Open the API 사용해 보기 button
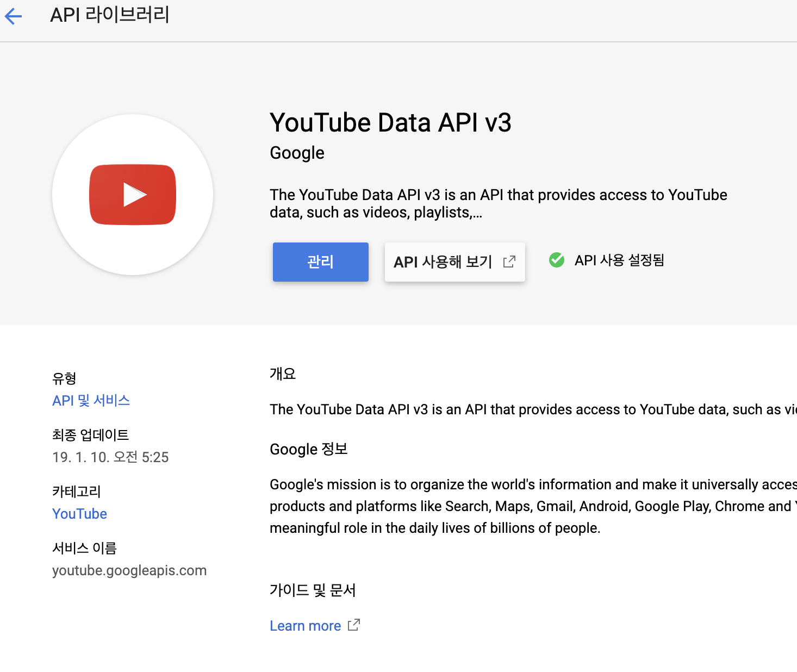The height and width of the screenshot is (672, 797). tap(455, 262)
